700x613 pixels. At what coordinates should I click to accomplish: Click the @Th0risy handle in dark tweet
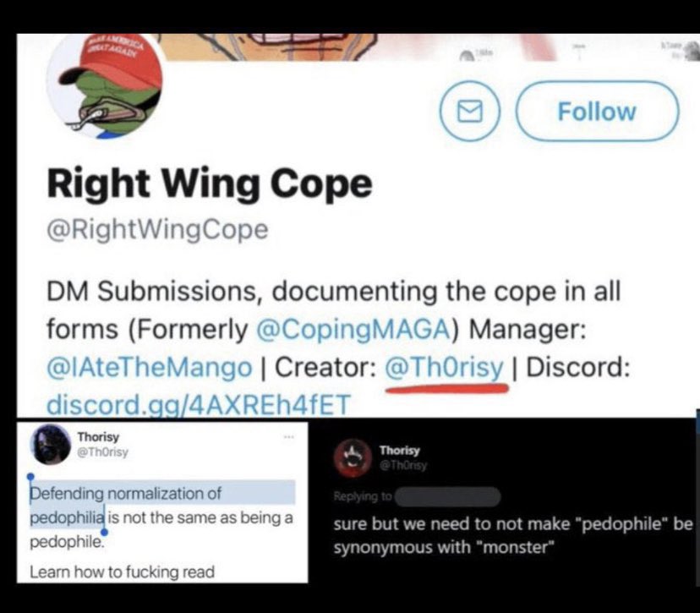coord(403,465)
